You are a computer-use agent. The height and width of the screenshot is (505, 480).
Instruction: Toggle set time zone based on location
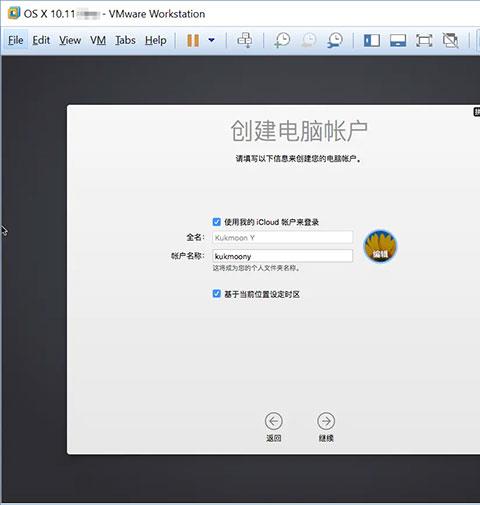(217, 294)
